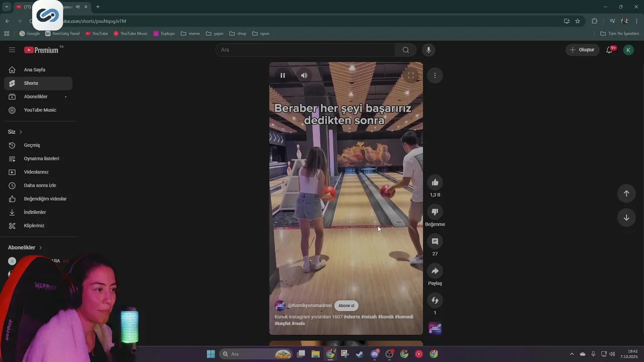
Task: Go to next Short with down arrow
Action: point(626,218)
